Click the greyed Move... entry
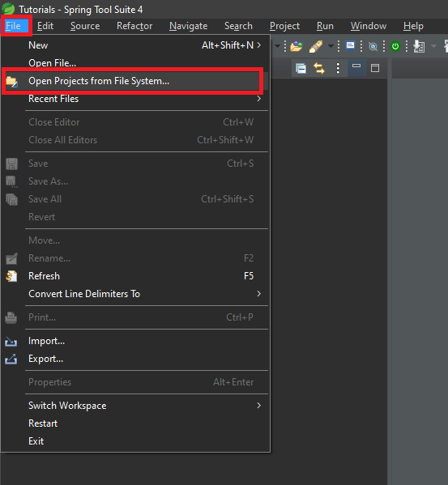The image size is (448, 485). (135, 240)
